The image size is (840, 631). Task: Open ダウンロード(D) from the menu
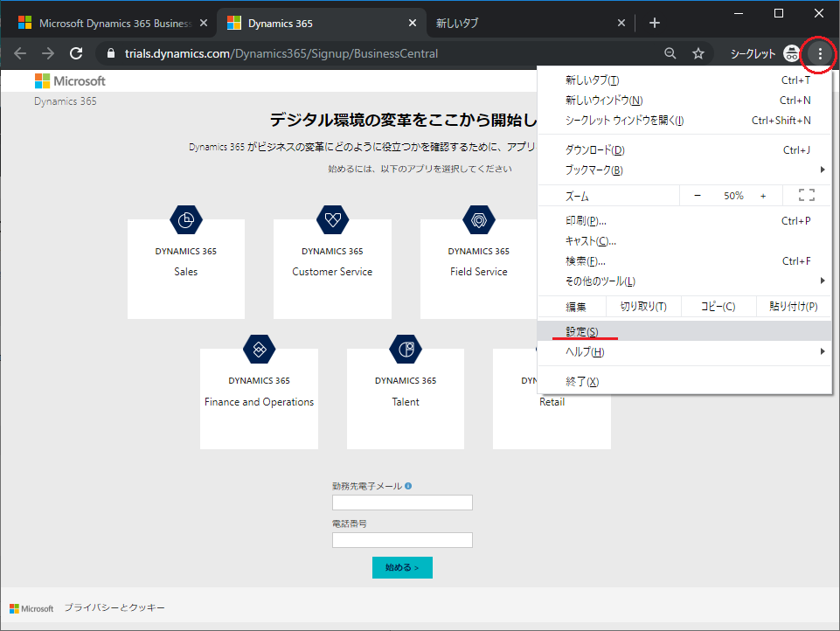click(684, 150)
